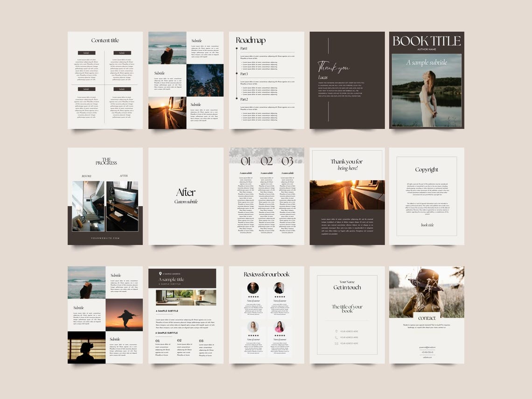Viewport: 532px width, 399px height.
Task: Click the 'contact' label under hat photo
Action: [427, 318]
